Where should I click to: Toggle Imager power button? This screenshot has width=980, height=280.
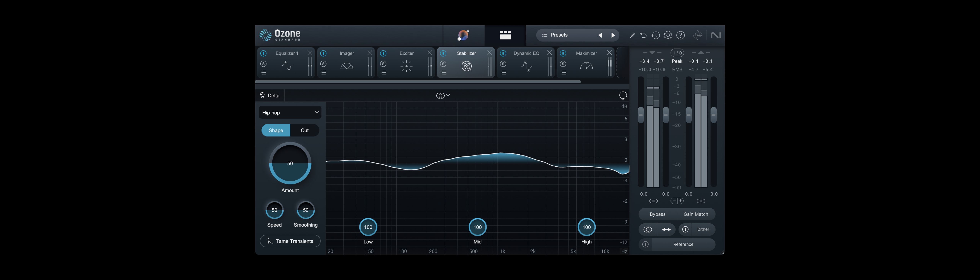[x=323, y=53]
